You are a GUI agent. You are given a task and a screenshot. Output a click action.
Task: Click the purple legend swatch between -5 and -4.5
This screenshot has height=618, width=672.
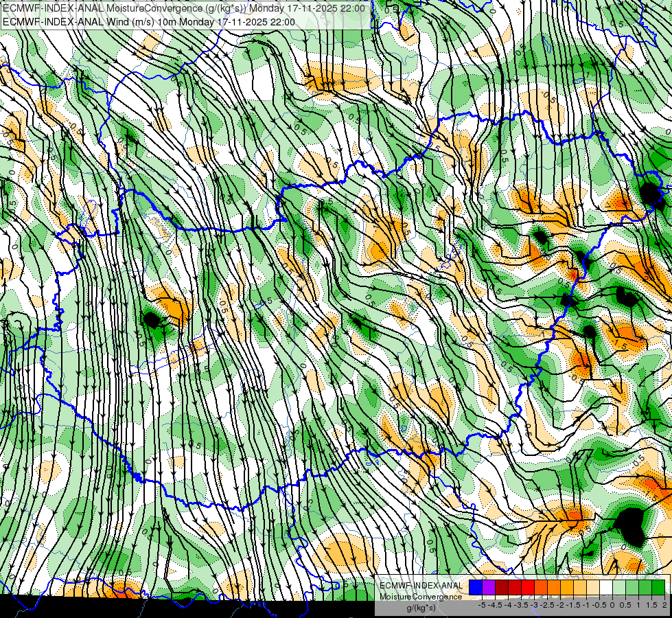pyautogui.click(x=489, y=587)
